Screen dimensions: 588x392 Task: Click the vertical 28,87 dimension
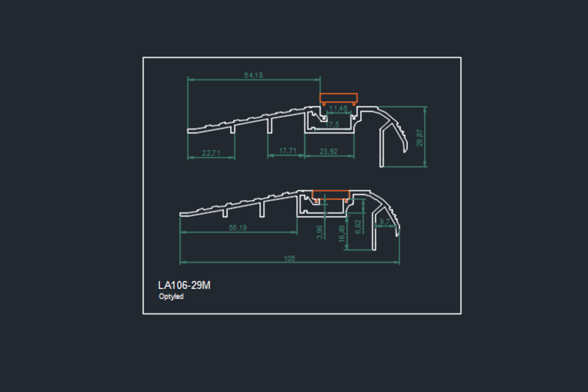[420, 138]
